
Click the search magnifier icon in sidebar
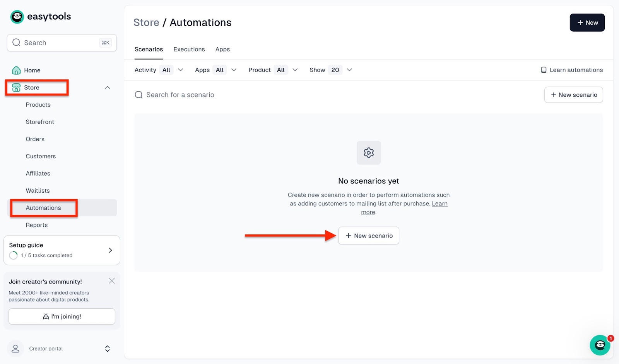click(16, 43)
